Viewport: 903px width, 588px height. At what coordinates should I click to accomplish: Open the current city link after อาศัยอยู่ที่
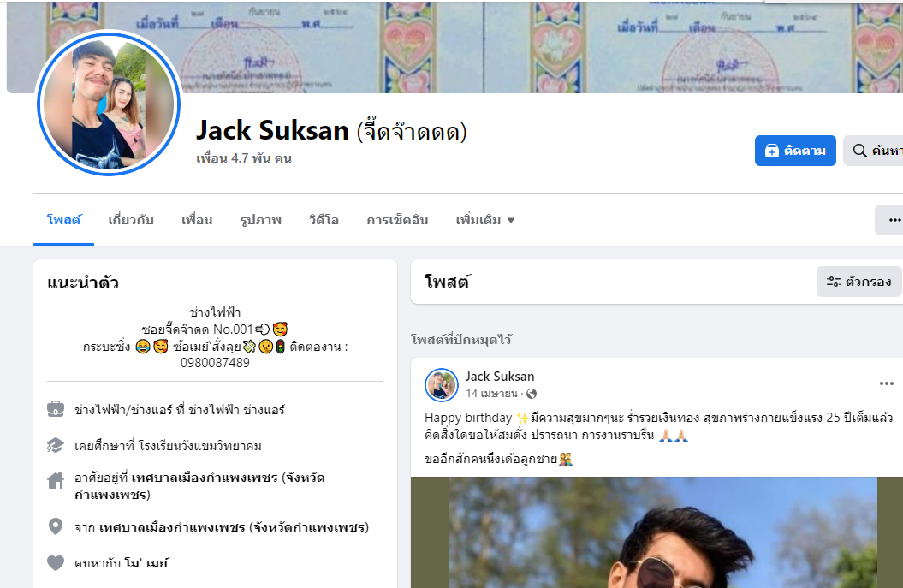[199, 486]
